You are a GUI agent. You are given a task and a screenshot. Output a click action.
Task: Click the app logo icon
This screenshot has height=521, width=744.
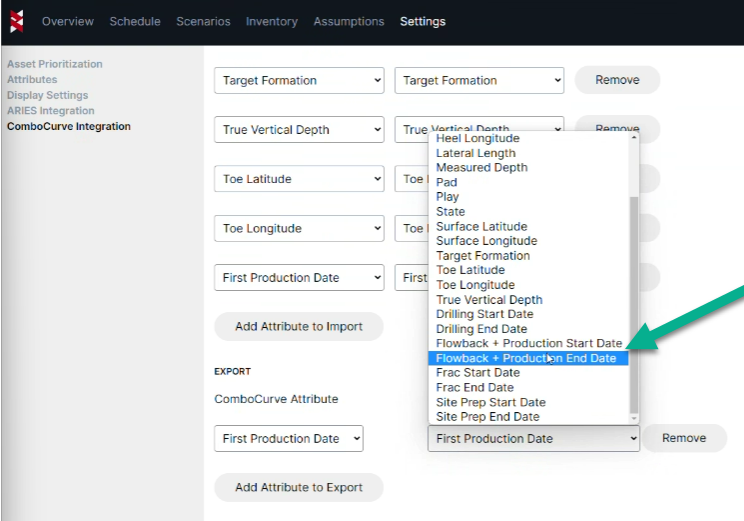pos(17,21)
